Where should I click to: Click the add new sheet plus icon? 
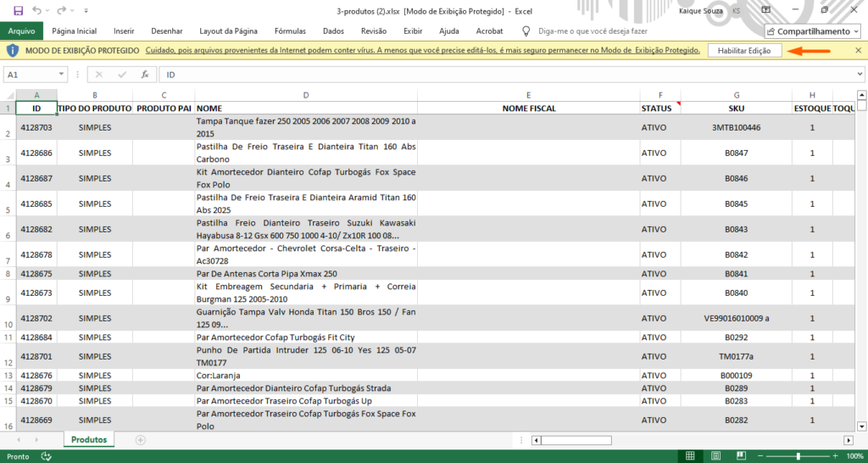(141, 440)
